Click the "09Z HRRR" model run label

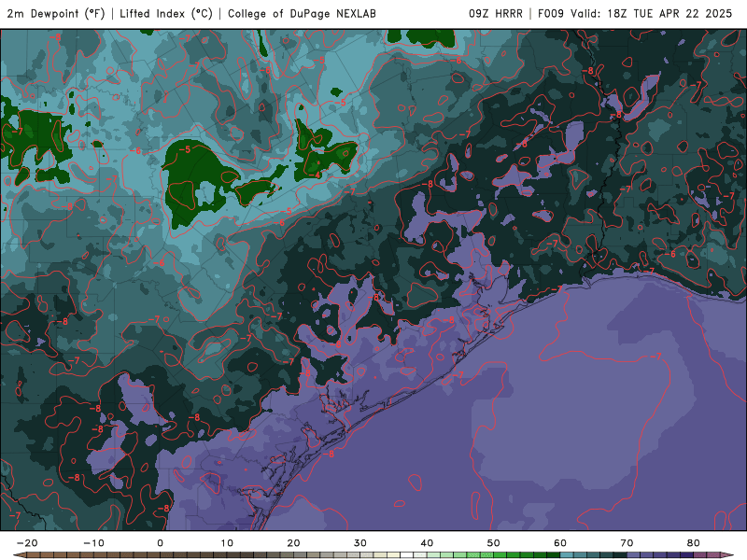(x=496, y=14)
